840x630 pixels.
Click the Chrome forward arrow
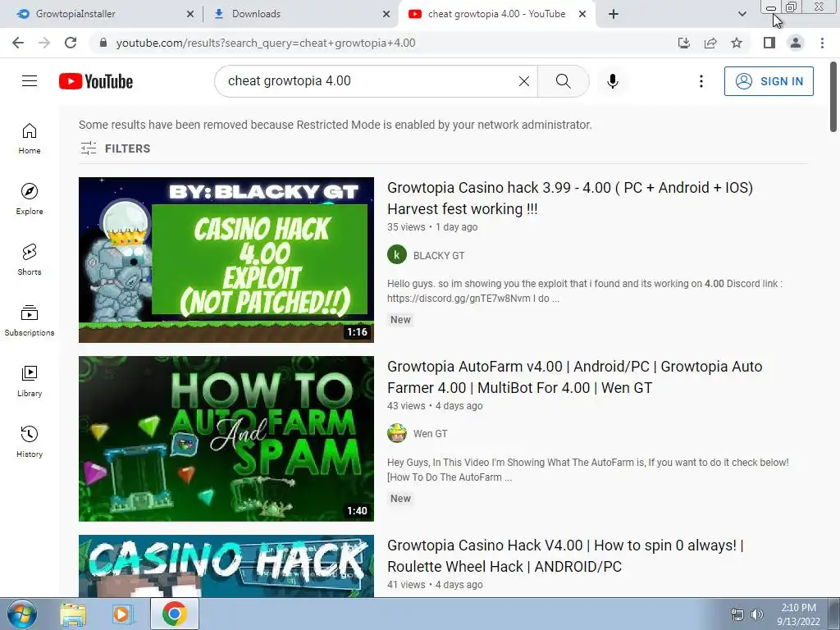44,43
